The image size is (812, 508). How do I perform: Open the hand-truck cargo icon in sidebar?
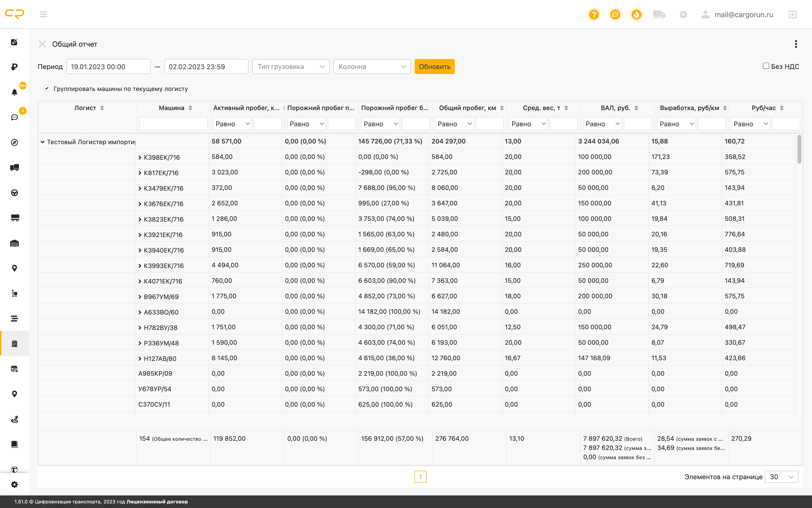pyautogui.click(x=14, y=293)
